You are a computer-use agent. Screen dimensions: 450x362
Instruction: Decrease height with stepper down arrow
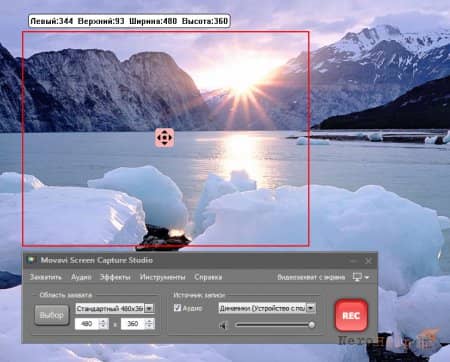(149, 326)
